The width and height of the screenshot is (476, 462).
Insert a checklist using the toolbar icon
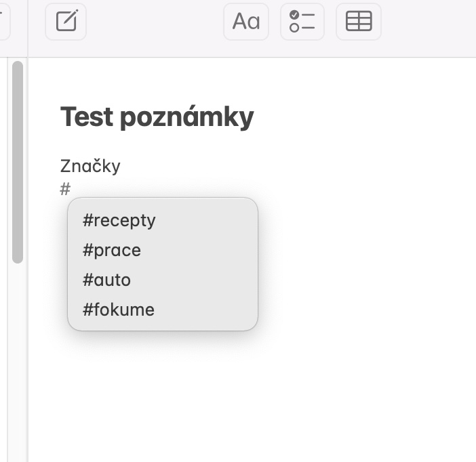302,22
